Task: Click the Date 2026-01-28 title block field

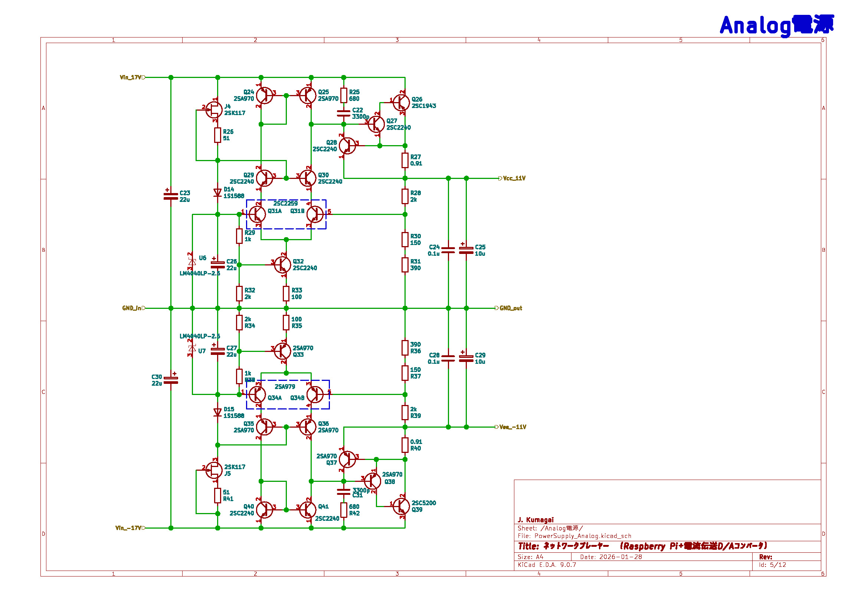Action: (x=611, y=557)
